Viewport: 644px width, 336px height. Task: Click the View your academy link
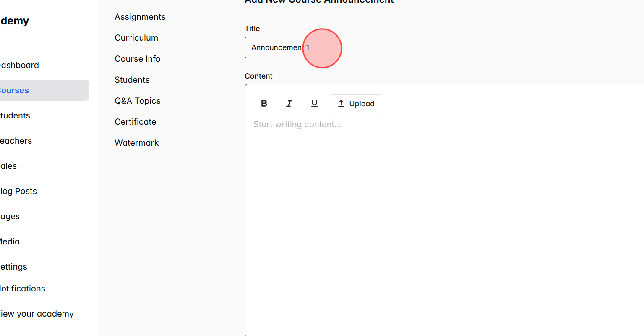click(x=37, y=314)
